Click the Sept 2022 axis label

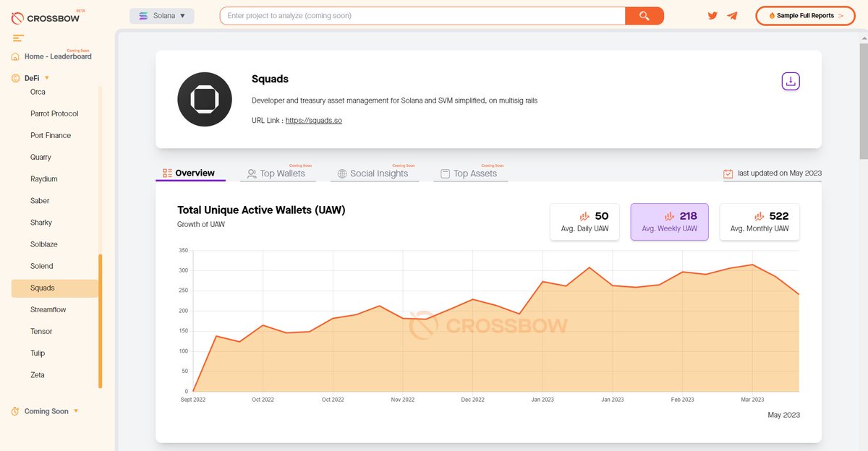click(193, 400)
